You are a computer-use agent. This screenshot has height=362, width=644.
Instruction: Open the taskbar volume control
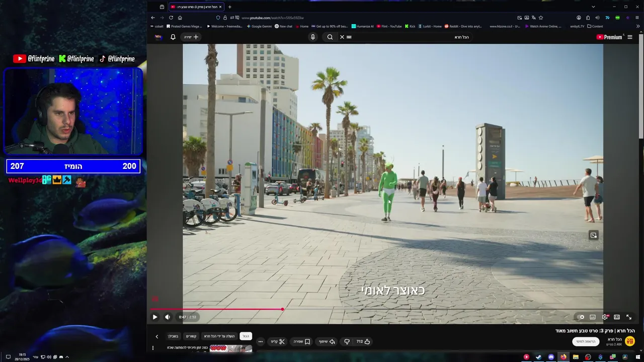(48, 357)
